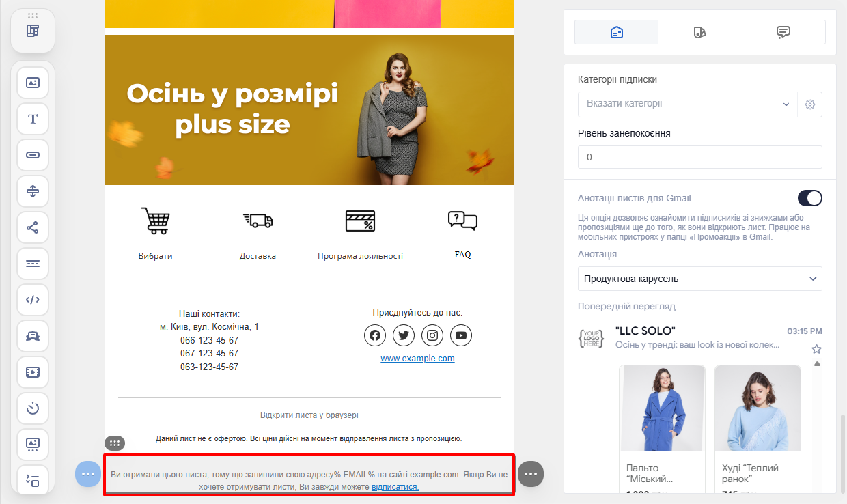847x504 pixels.
Task: Click the Приєднуйтесь до нас heading
Action: pyautogui.click(x=417, y=313)
